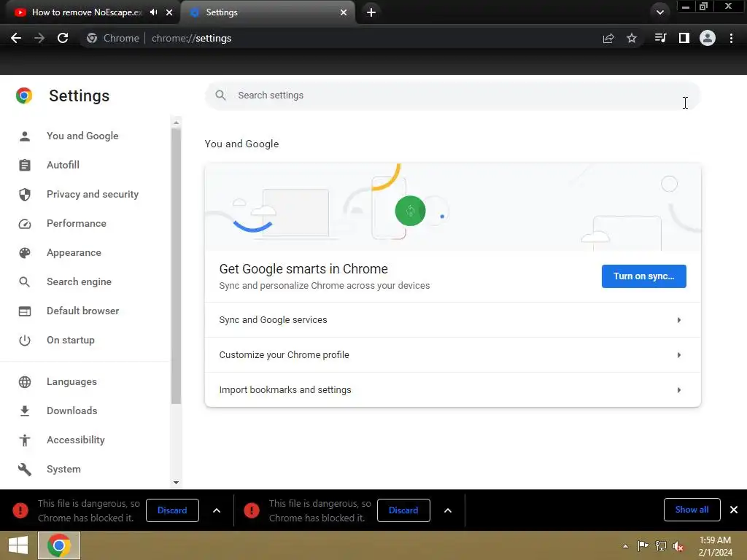Close the Settings tab
Viewport: 747px width, 560px height.
pyautogui.click(x=344, y=12)
